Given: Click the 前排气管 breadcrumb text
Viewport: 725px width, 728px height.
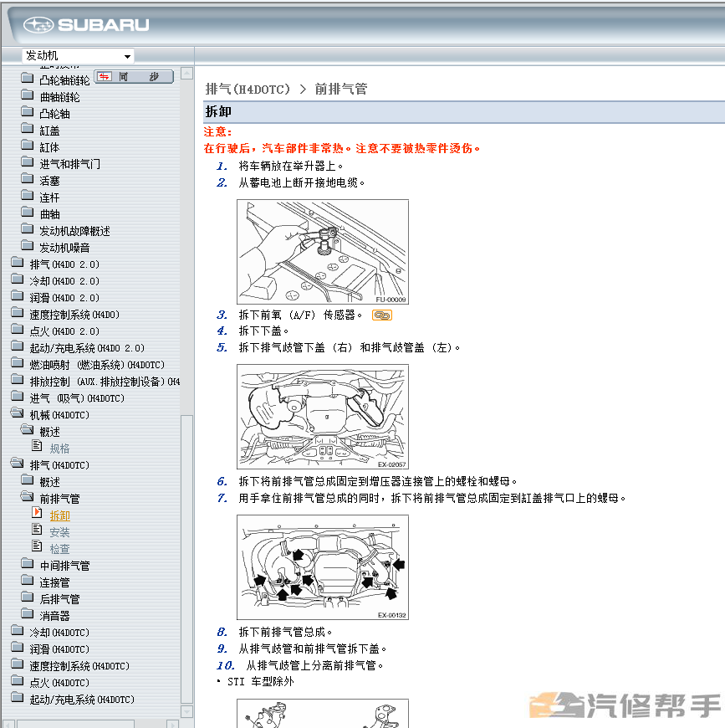Looking at the screenshot, I should tap(341, 90).
